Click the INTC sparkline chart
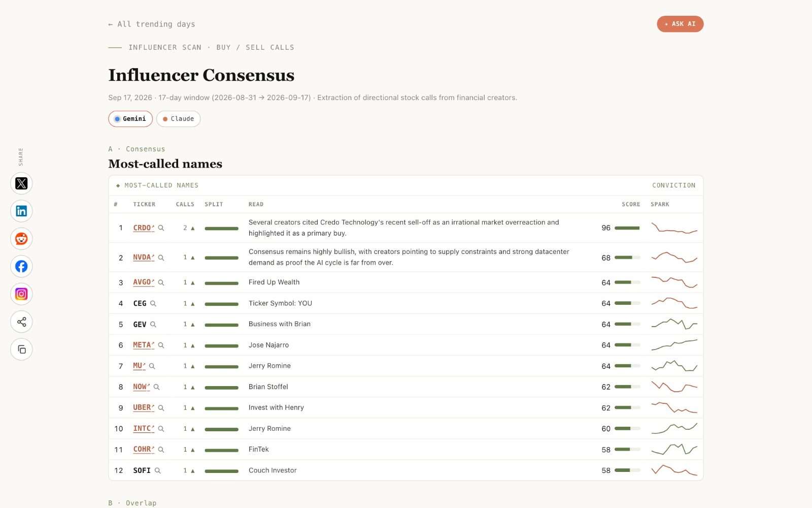The height and width of the screenshot is (508, 812). [x=674, y=428]
